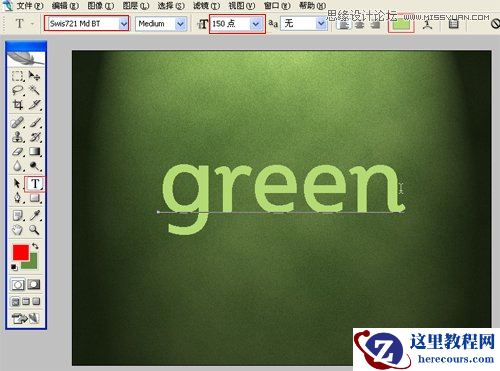This screenshot has height=371, width=500.
Task: Open the 150 点 font size dropdown
Action: [x=256, y=24]
